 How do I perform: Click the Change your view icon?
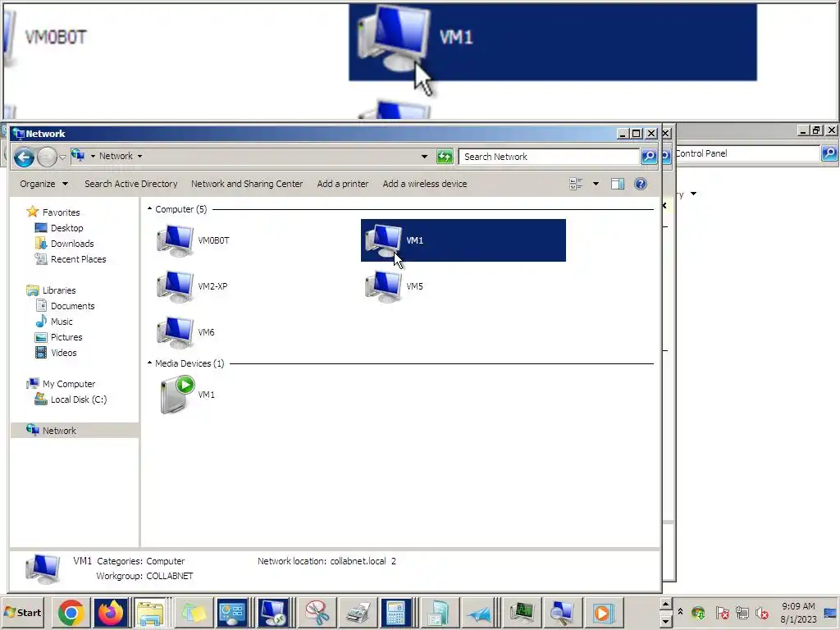pos(576,184)
